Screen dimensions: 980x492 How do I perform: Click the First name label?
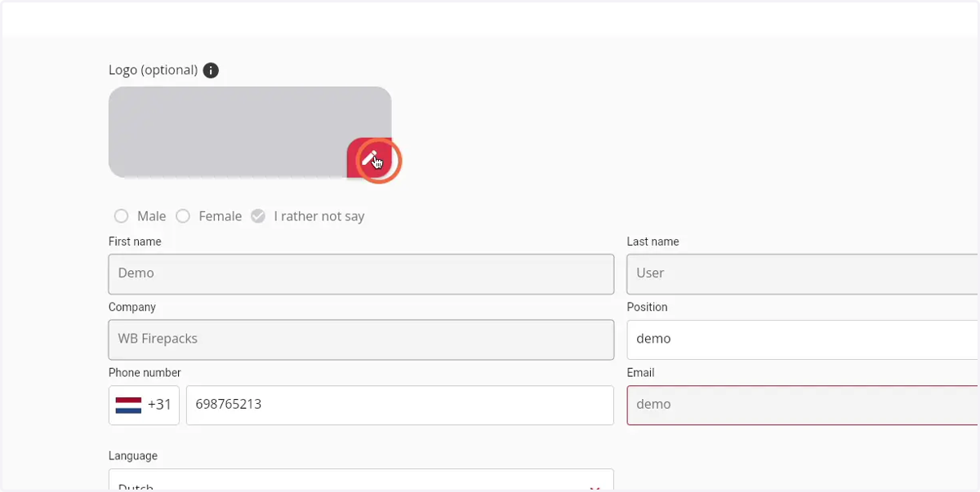coord(135,242)
